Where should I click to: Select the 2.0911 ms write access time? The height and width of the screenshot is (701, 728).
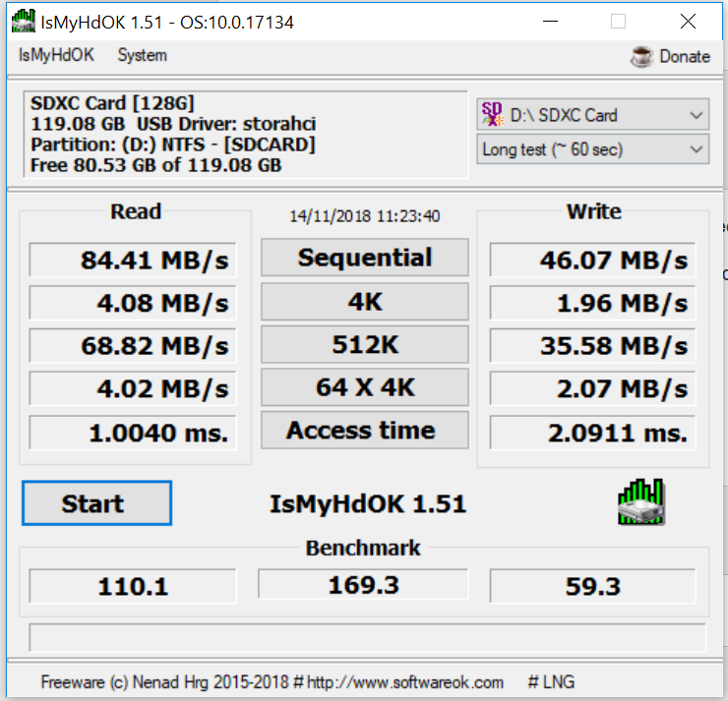pyautogui.click(x=593, y=433)
